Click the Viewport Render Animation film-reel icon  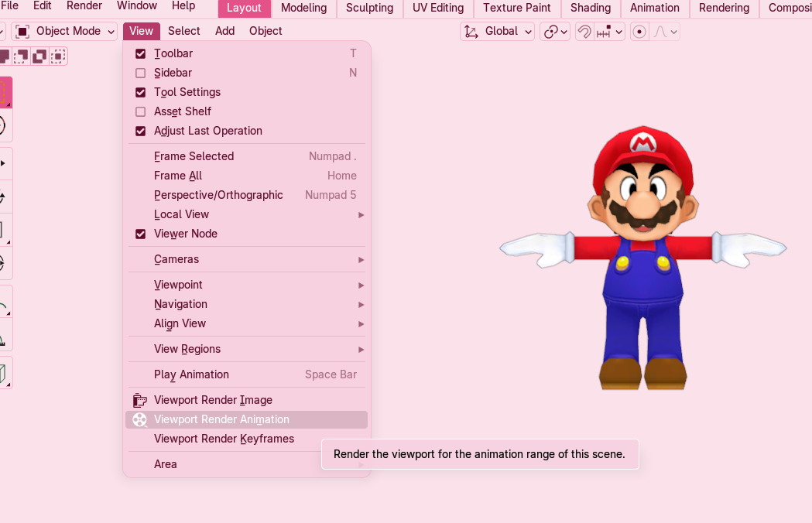pos(140,419)
